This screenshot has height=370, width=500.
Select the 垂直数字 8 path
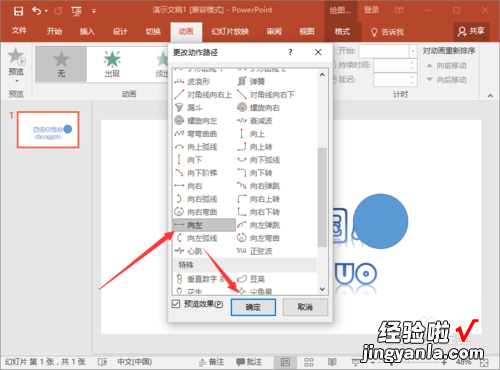click(199, 279)
